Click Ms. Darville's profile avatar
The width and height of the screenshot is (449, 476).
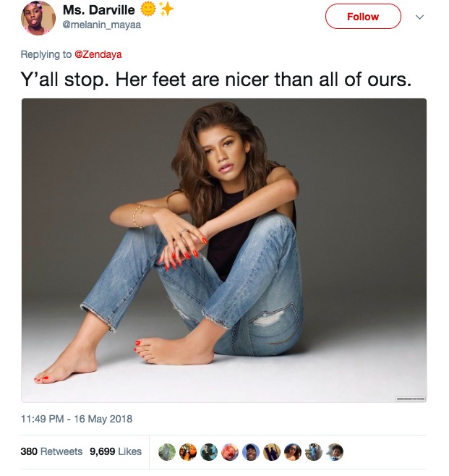38,17
